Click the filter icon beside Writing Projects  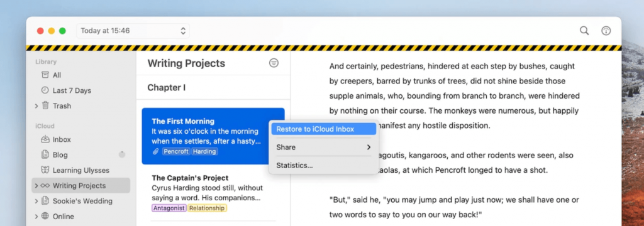coord(274,63)
